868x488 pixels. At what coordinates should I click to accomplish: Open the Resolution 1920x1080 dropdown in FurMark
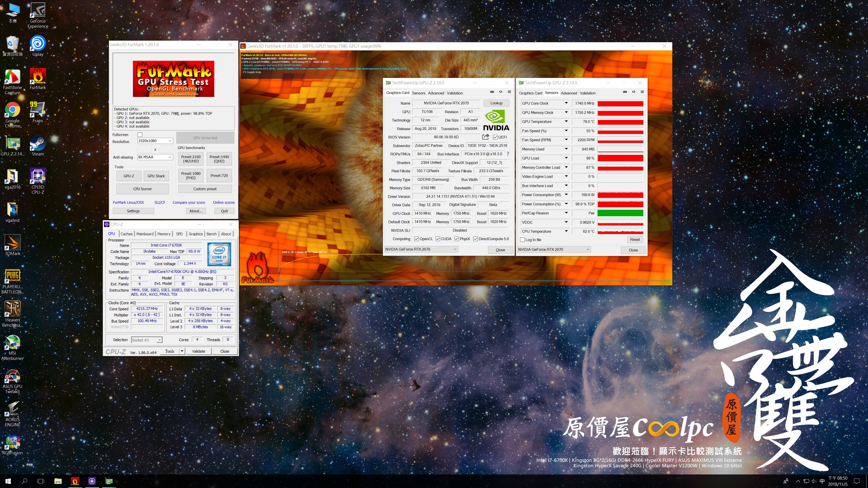pyautogui.click(x=155, y=141)
